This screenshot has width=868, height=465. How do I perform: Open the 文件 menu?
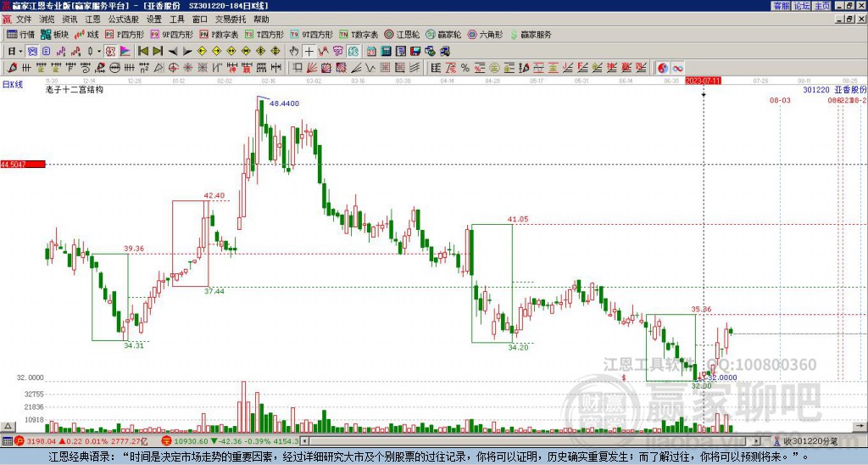tap(24, 20)
